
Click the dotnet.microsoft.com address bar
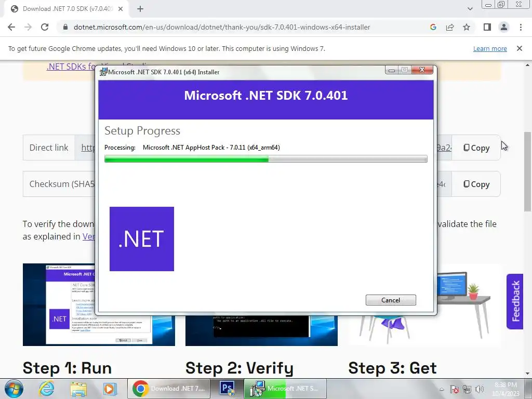click(x=222, y=27)
